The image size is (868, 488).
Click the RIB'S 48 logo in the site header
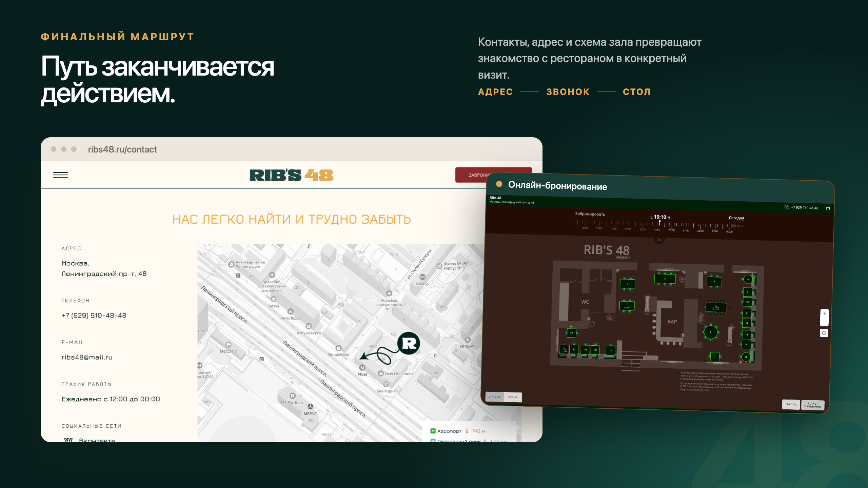pos(291,175)
